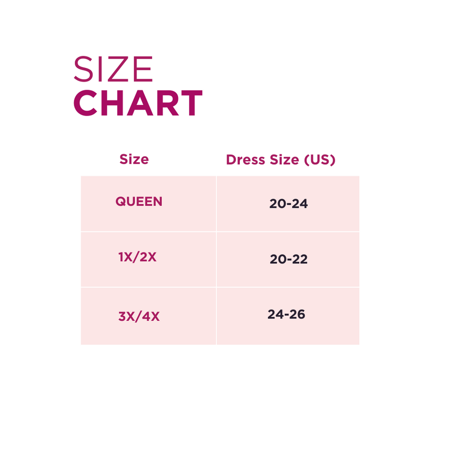This screenshot has height=476, width=476.
Task: Click the 3X/4X size label
Action: click(139, 317)
